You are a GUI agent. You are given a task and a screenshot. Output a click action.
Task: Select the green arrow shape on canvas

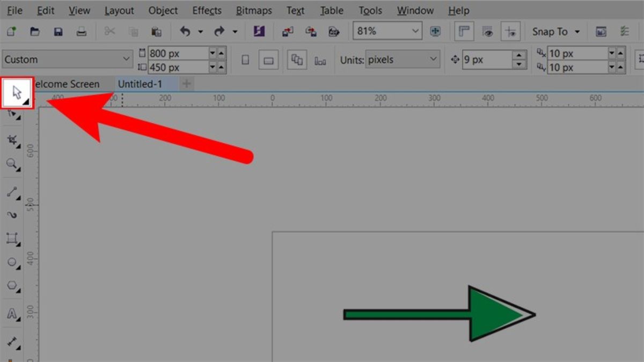coord(440,314)
